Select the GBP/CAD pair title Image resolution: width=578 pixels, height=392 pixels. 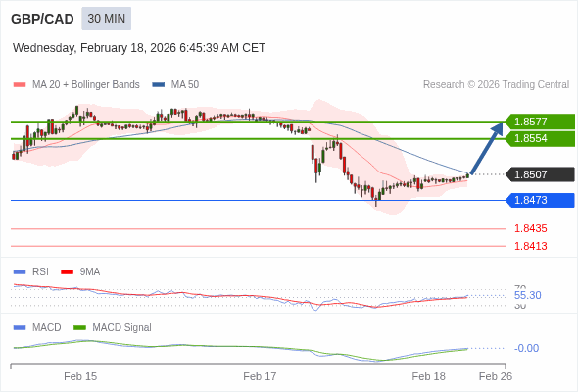point(42,19)
